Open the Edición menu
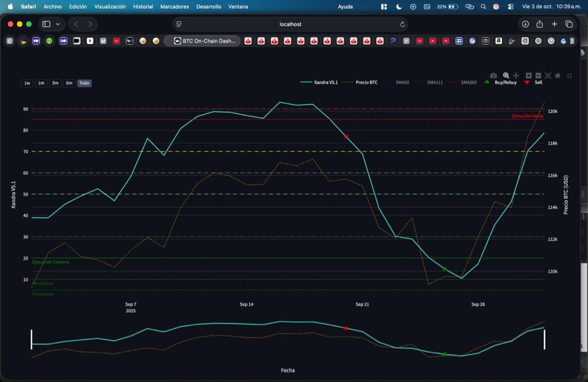Image resolution: width=588 pixels, height=382 pixels. coord(78,7)
